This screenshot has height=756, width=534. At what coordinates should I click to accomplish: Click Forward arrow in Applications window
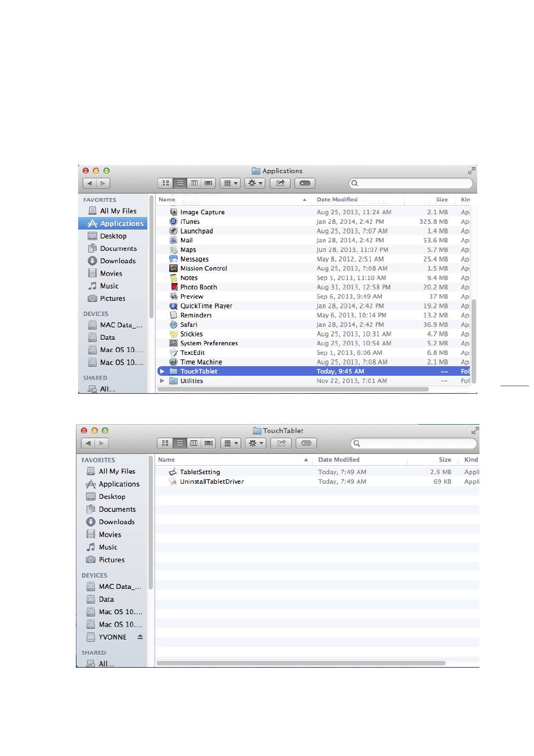(103, 183)
